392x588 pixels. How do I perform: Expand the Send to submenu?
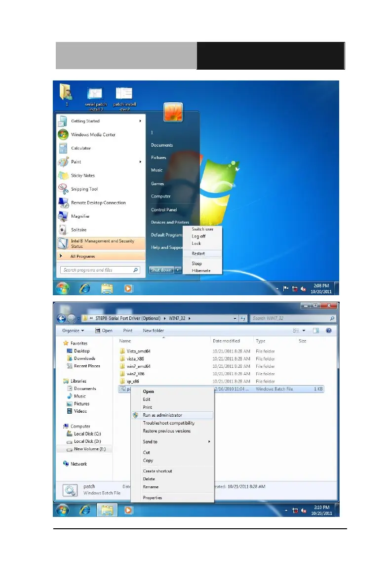pos(173,442)
